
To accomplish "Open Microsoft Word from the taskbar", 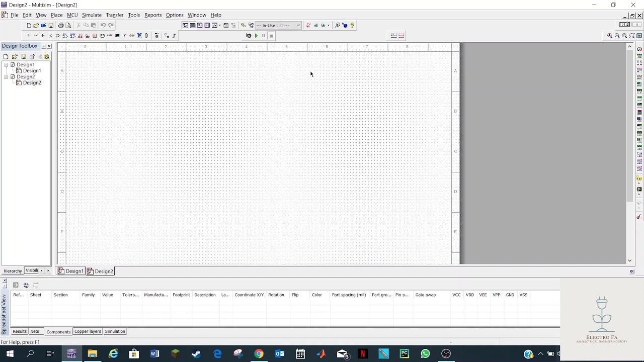I will tap(154, 354).
